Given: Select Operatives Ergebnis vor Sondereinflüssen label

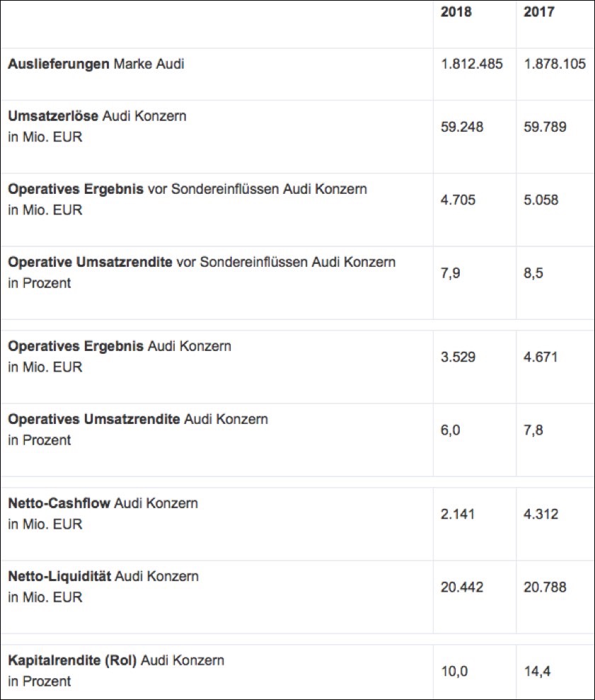Looking at the screenshot, I should 187,190.
